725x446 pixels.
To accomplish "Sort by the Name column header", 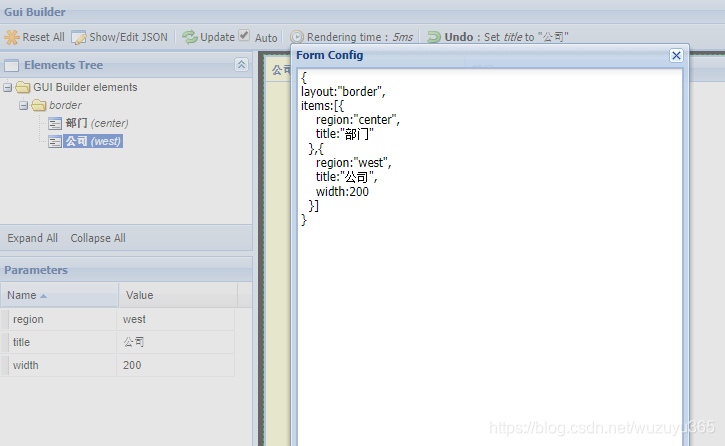I will 59,295.
